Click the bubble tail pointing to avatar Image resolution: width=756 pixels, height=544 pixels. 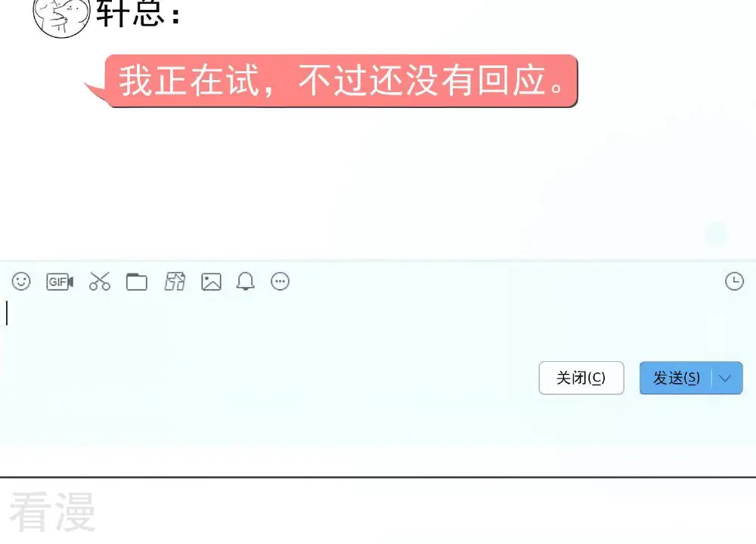(x=95, y=91)
